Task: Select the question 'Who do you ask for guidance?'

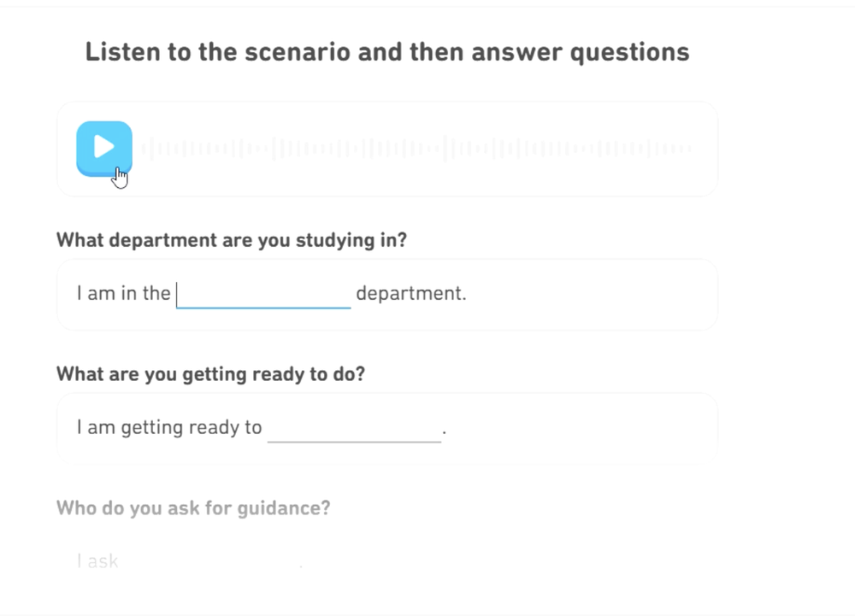Action: 194,507
